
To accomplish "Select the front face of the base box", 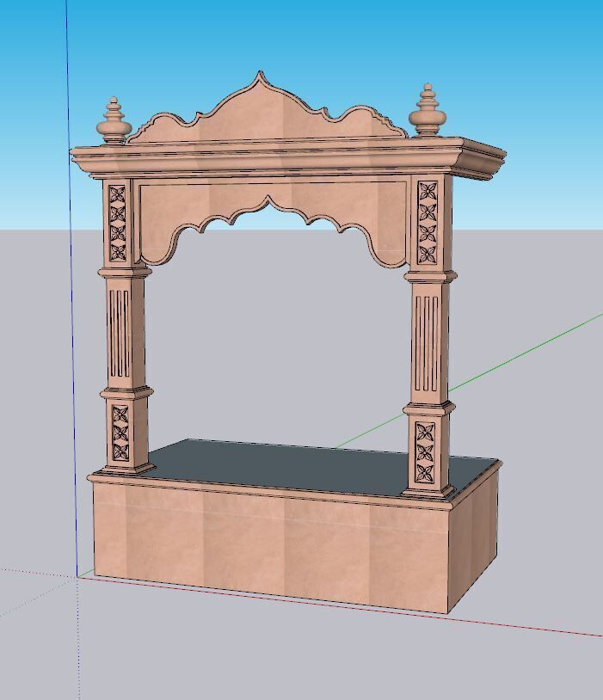I will (x=270, y=550).
